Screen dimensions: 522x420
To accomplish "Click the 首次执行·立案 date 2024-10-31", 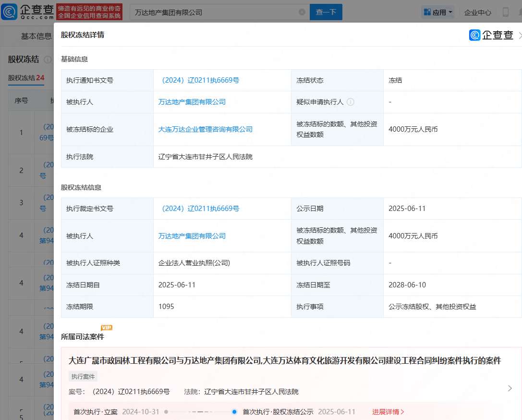I will [141, 412].
